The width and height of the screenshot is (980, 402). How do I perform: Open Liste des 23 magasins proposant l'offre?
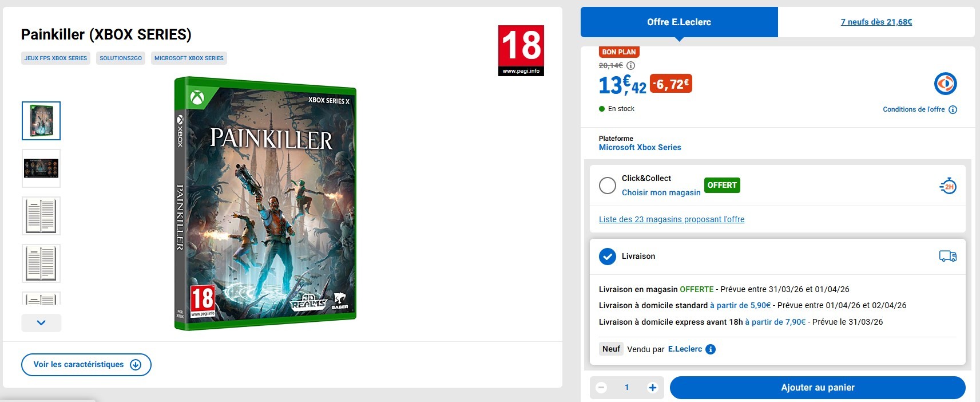672,219
